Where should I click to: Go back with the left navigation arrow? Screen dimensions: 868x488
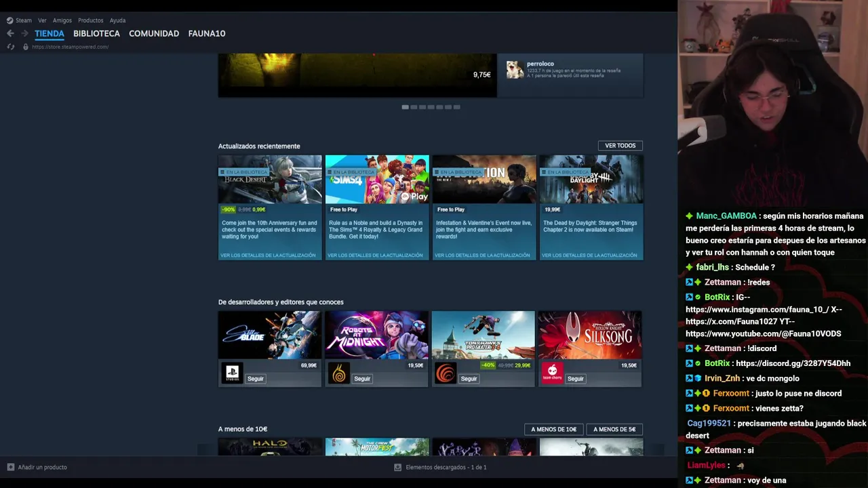10,33
